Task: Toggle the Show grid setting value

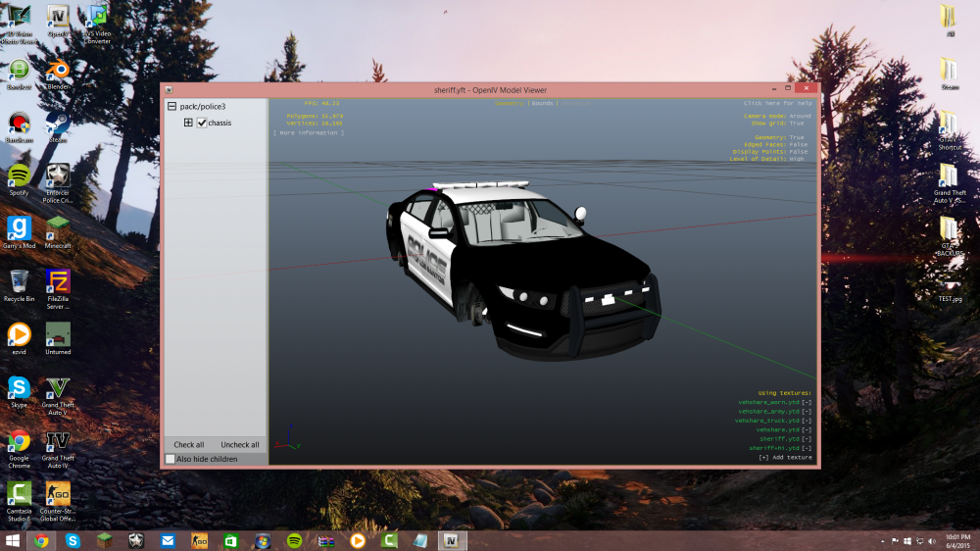Action: [x=797, y=124]
